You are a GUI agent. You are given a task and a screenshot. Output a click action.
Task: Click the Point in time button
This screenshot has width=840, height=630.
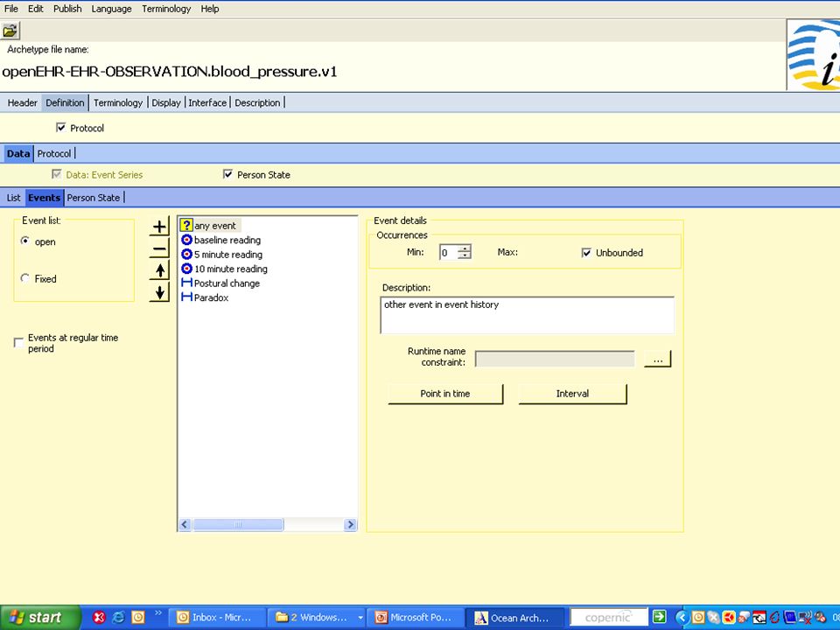[445, 393]
